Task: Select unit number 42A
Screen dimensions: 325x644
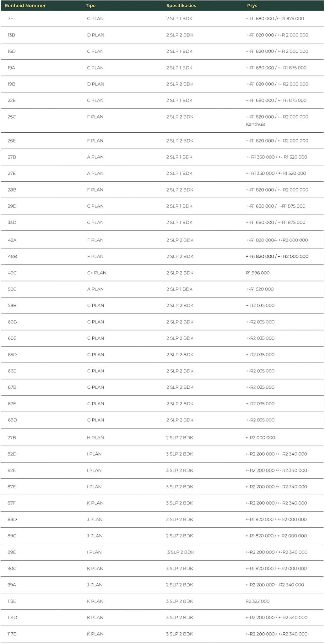Action: pyautogui.click(x=12, y=240)
